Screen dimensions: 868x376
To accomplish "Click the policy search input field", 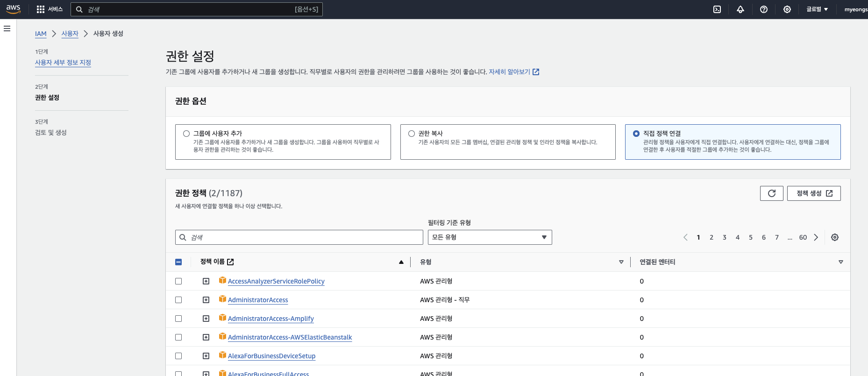I will [x=299, y=237].
